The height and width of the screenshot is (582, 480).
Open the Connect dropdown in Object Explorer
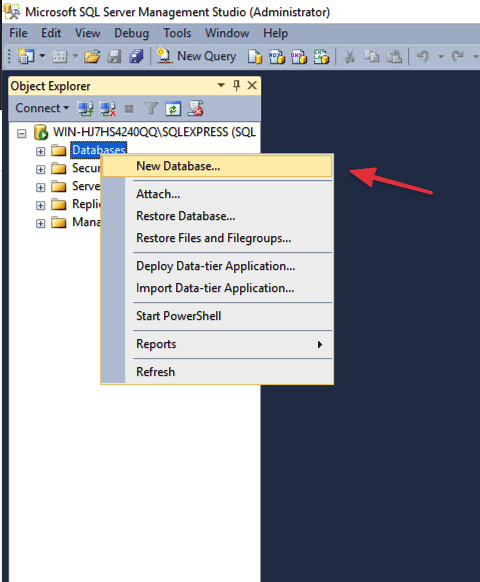click(x=42, y=108)
